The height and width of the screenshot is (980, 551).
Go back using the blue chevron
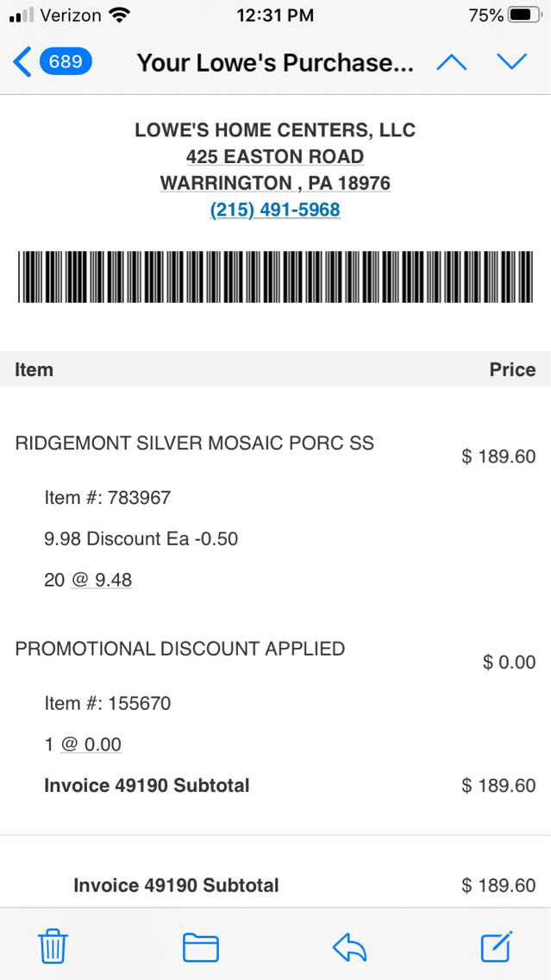pyautogui.click(x=22, y=62)
